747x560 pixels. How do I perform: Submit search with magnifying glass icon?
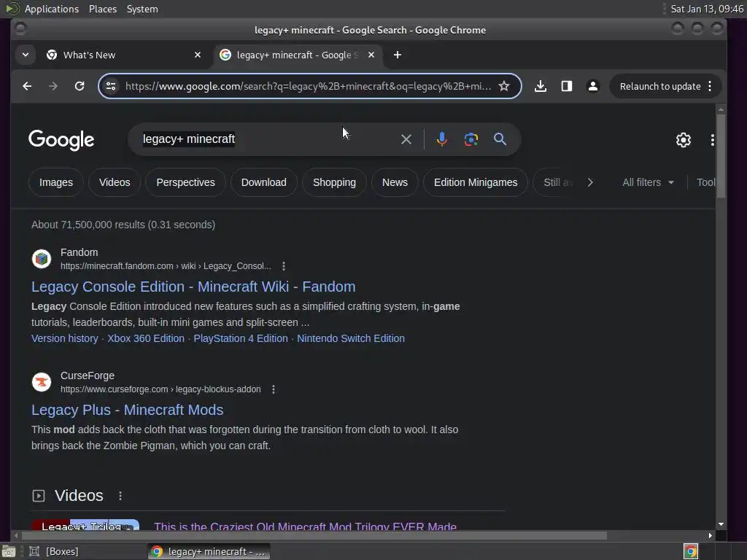[500, 139]
